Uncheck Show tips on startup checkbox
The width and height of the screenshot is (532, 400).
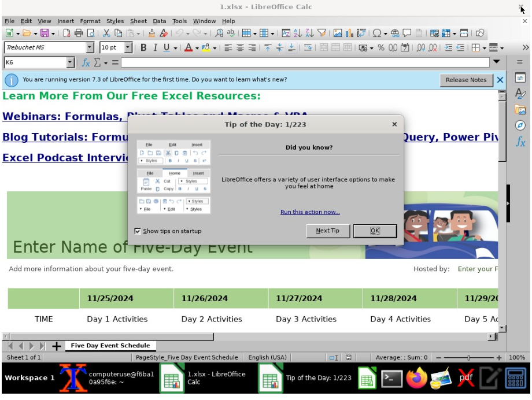point(138,231)
